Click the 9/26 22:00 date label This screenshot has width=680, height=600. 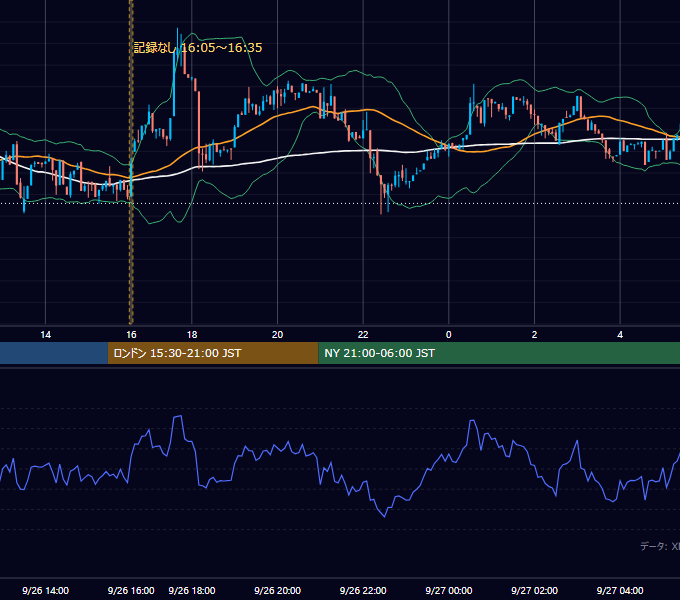click(x=363, y=590)
